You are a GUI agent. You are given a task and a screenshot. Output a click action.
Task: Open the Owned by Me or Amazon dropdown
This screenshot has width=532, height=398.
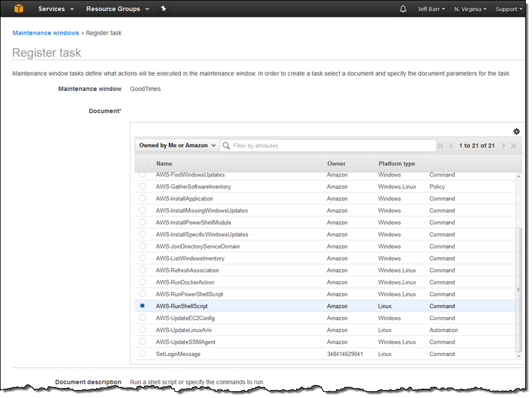[x=177, y=146]
